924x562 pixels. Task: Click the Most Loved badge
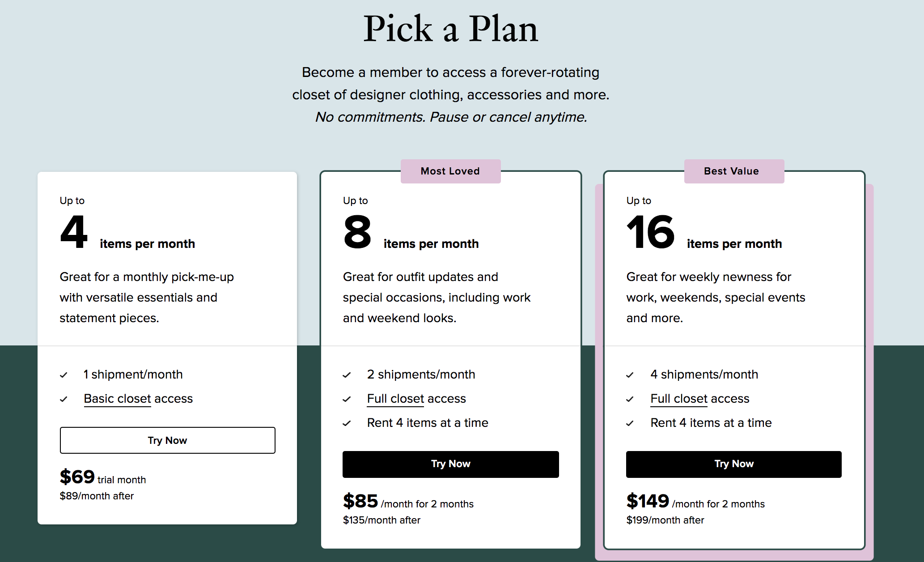point(450,171)
